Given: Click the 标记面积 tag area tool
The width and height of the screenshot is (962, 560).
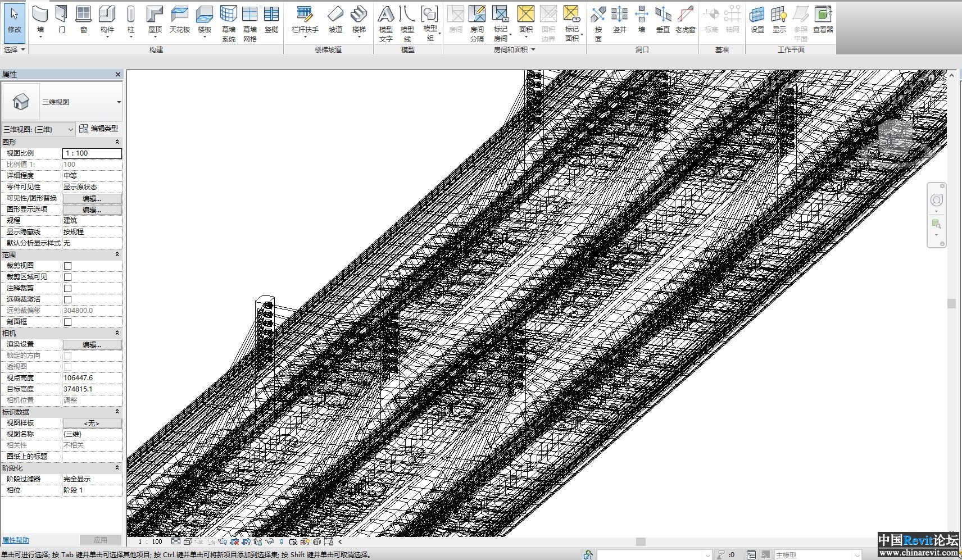Looking at the screenshot, I should (572, 24).
